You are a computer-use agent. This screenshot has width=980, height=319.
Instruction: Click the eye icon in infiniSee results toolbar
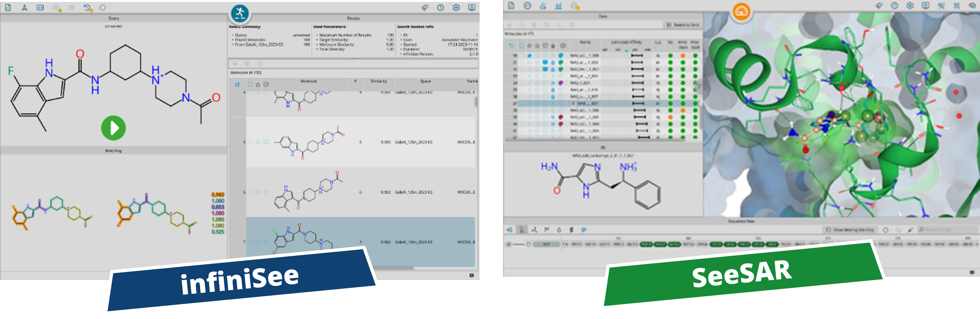pos(235,64)
